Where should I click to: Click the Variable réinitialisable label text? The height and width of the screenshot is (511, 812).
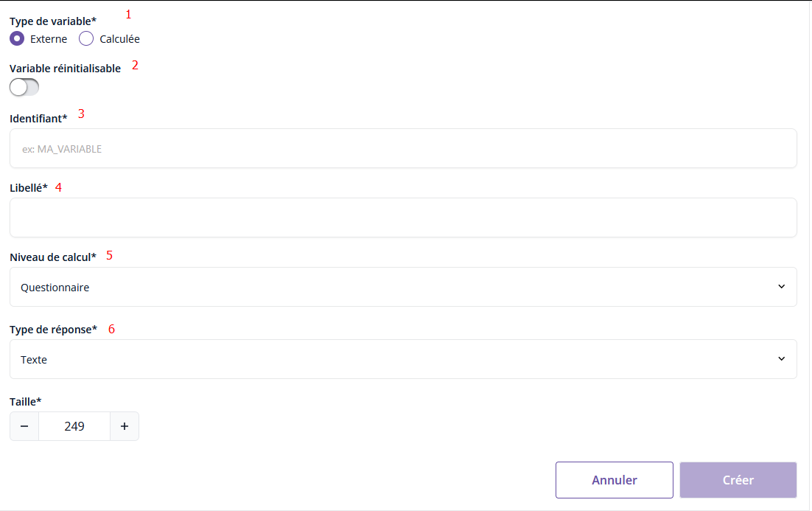pos(65,69)
